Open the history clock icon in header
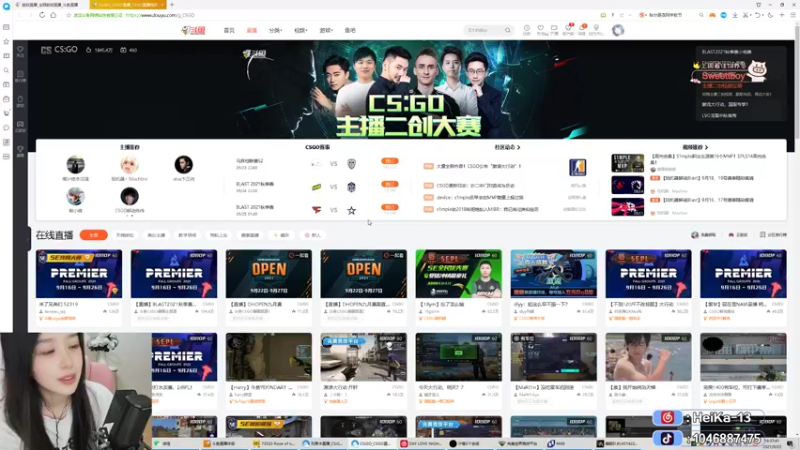This screenshot has width=800, height=450. tap(527, 30)
